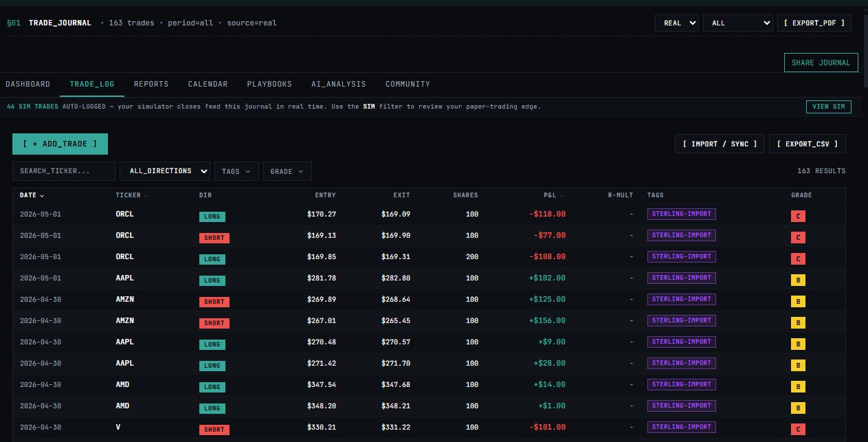Go to the CALENDAR tab
Screen dimensions: 868x442
[208, 85]
